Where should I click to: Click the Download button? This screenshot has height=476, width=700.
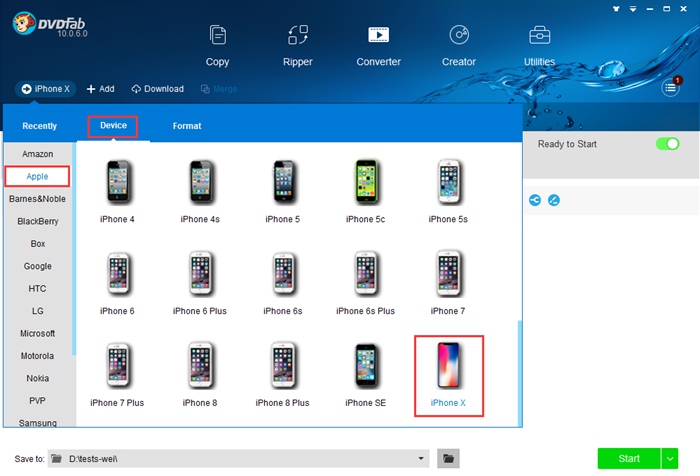[158, 89]
